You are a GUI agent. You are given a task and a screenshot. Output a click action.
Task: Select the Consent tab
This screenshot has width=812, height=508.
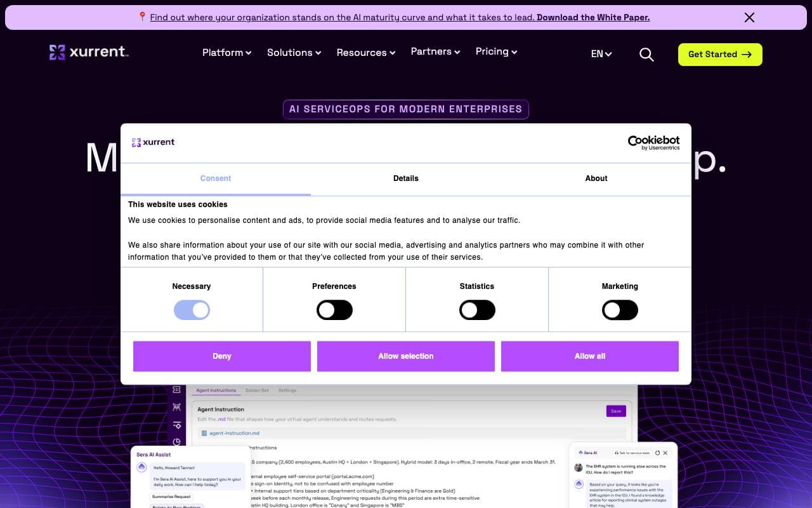(x=216, y=178)
